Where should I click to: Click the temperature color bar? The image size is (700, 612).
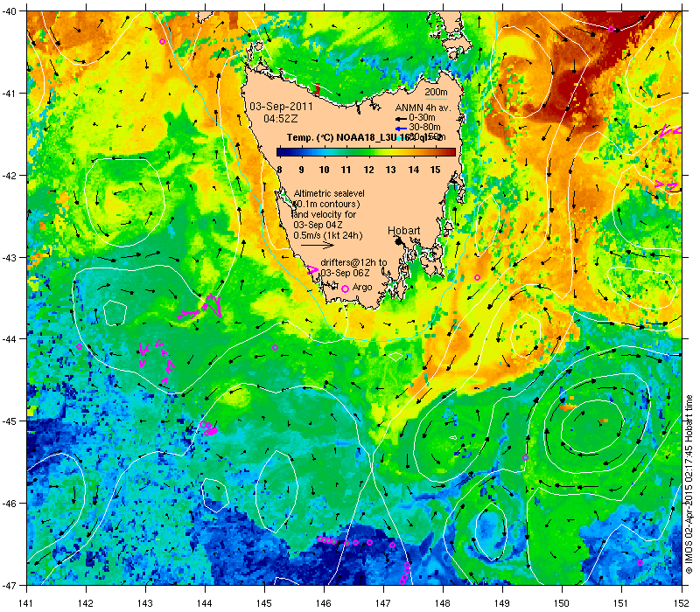coord(366,152)
